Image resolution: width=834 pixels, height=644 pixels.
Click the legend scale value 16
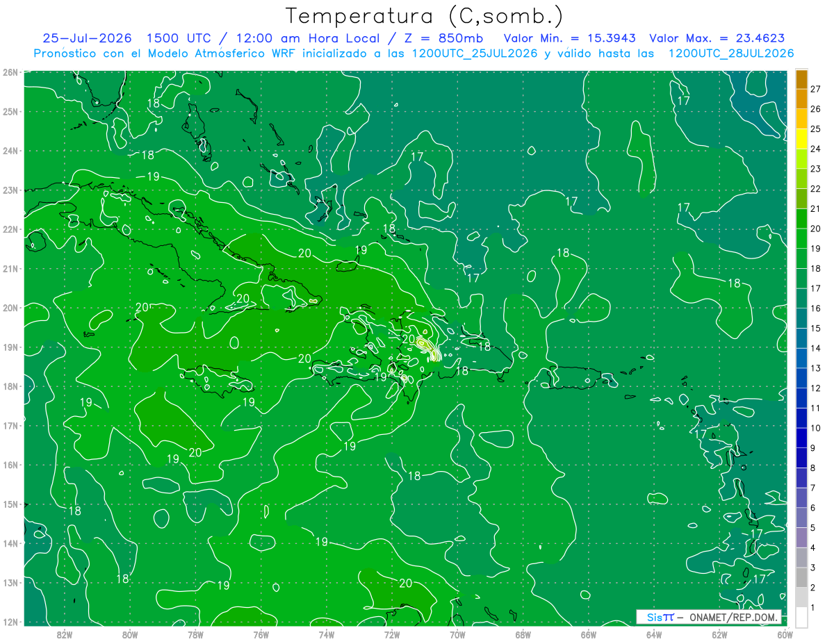[816, 308]
